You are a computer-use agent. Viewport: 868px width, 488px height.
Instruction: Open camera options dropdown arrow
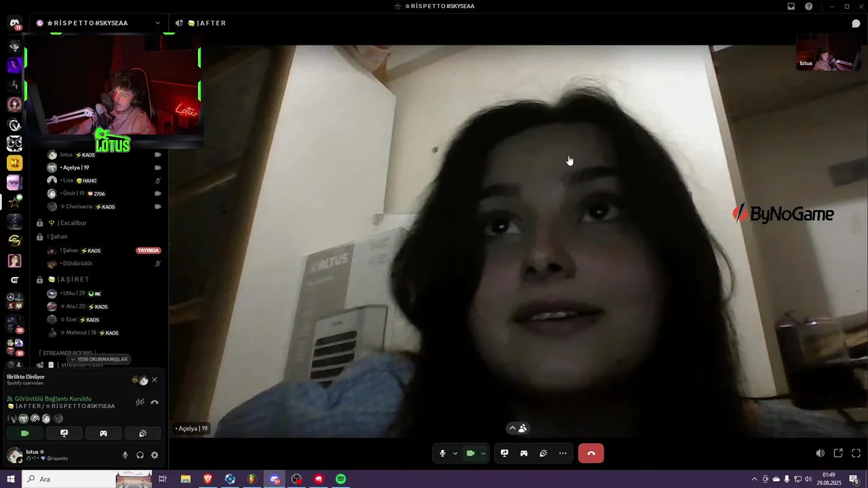484,453
